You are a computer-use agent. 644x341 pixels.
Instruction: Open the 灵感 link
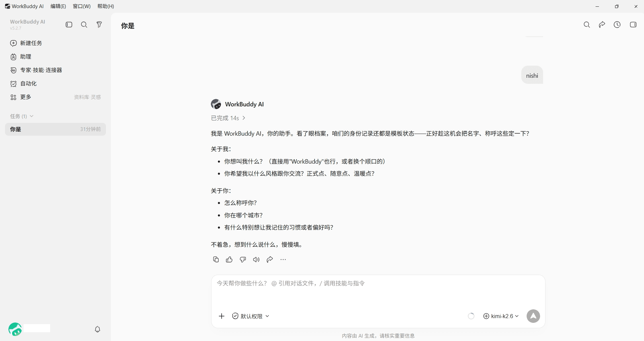pyautogui.click(x=96, y=97)
